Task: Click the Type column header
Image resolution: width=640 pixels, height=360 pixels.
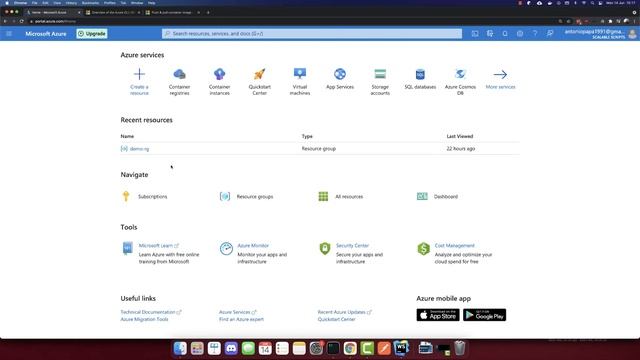Action: pyautogui.click(x=307, y=136)
